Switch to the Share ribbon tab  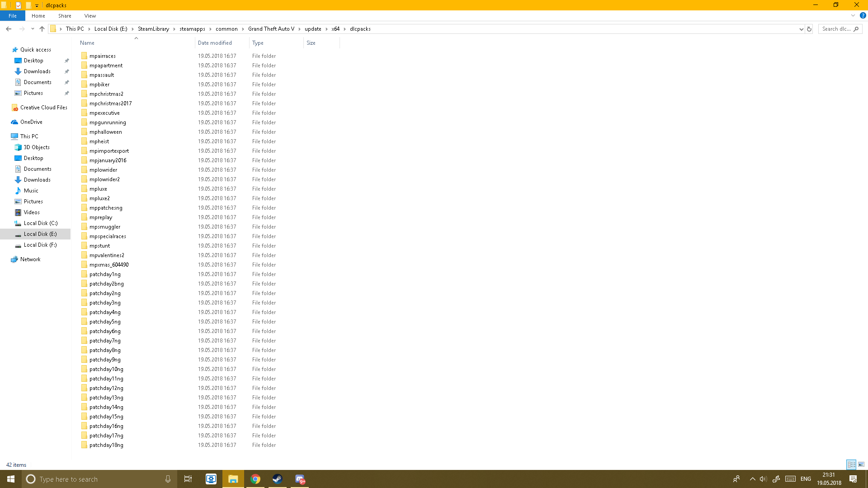(x=65, y=16)
